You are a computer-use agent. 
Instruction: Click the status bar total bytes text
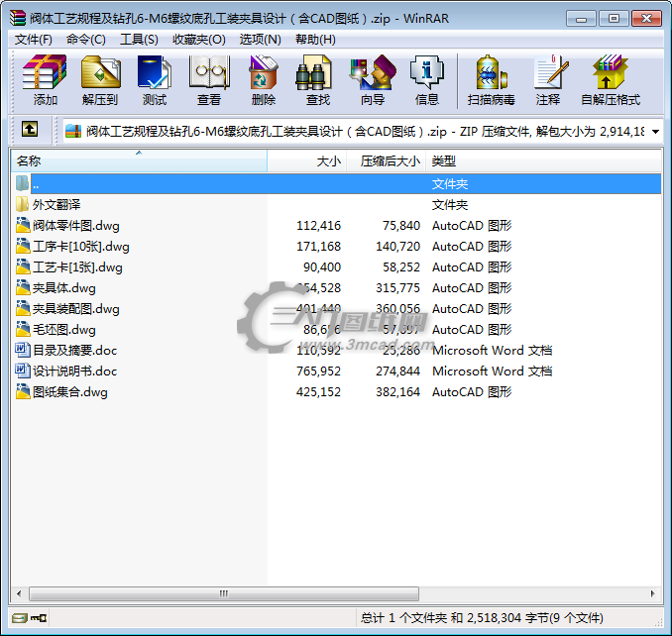[x=482, y=617]
